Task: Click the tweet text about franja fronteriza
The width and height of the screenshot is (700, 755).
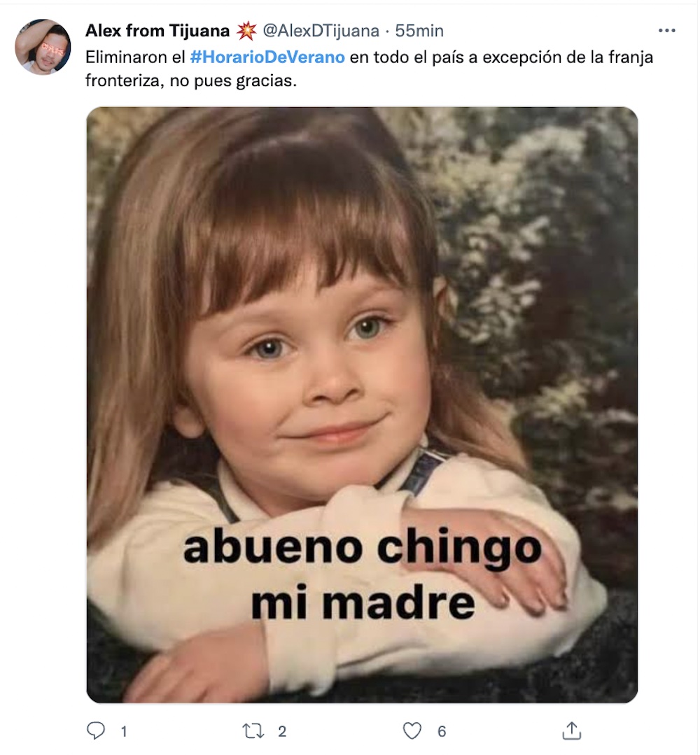Action: [369, 69]
